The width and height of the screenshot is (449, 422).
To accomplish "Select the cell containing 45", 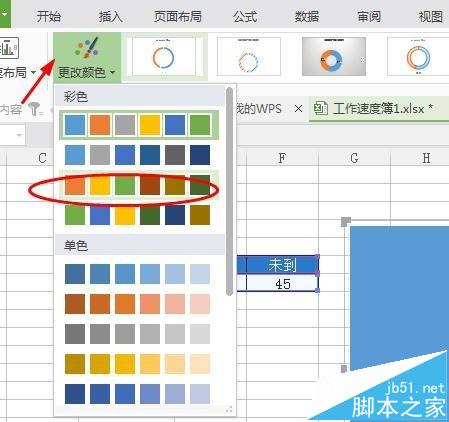I will point(282,284).
